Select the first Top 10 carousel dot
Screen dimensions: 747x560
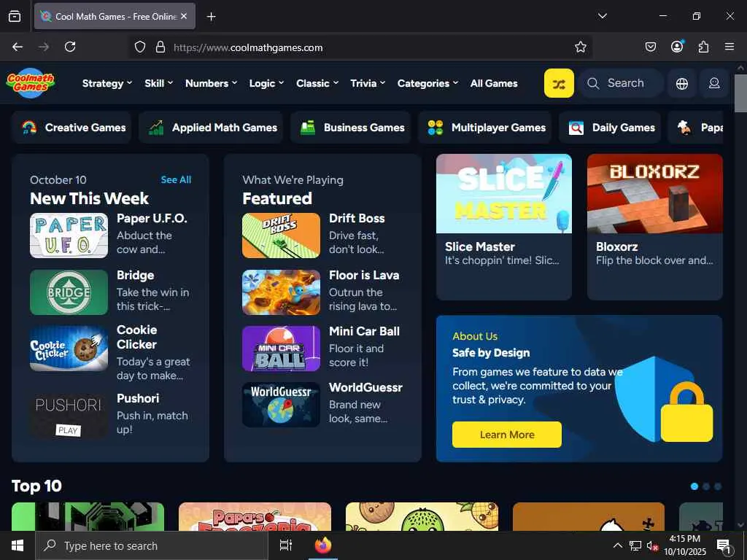[x=694, y=486]
